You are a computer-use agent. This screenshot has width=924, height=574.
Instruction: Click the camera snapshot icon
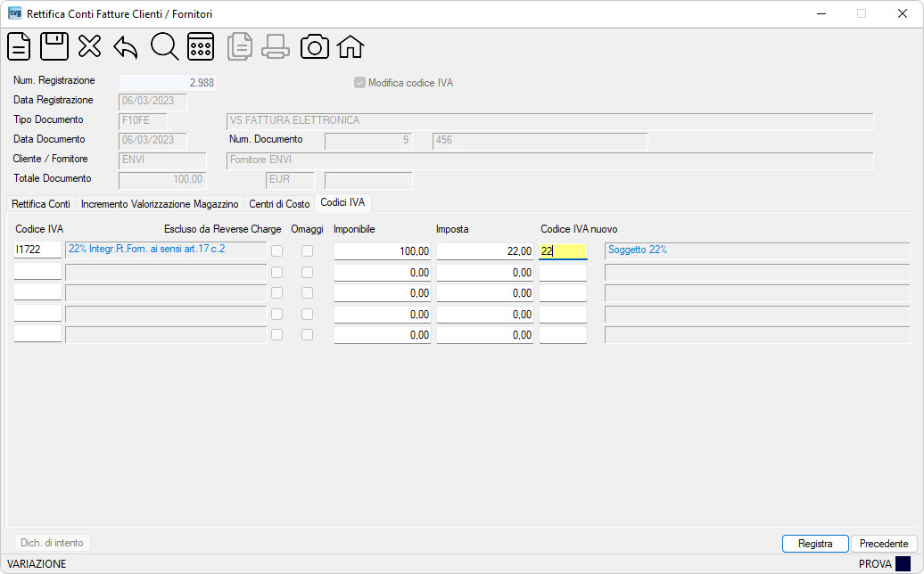pos(315,46)
